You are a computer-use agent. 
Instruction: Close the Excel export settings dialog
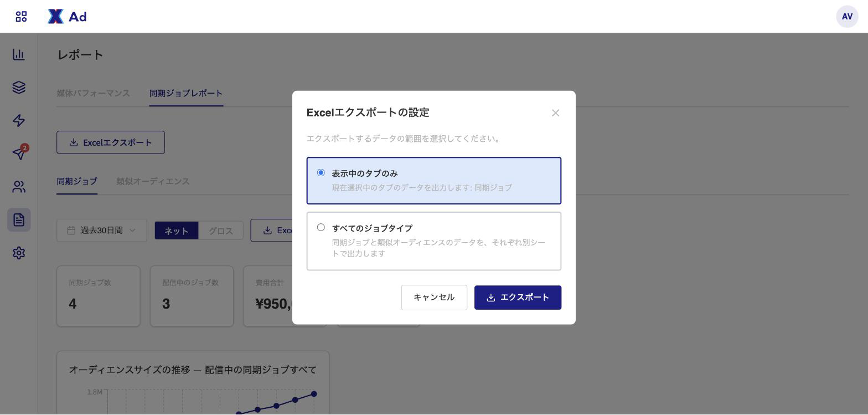pos(555,113)
